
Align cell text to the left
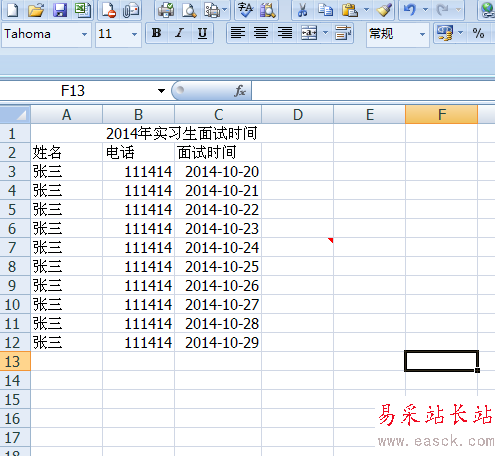238,33
